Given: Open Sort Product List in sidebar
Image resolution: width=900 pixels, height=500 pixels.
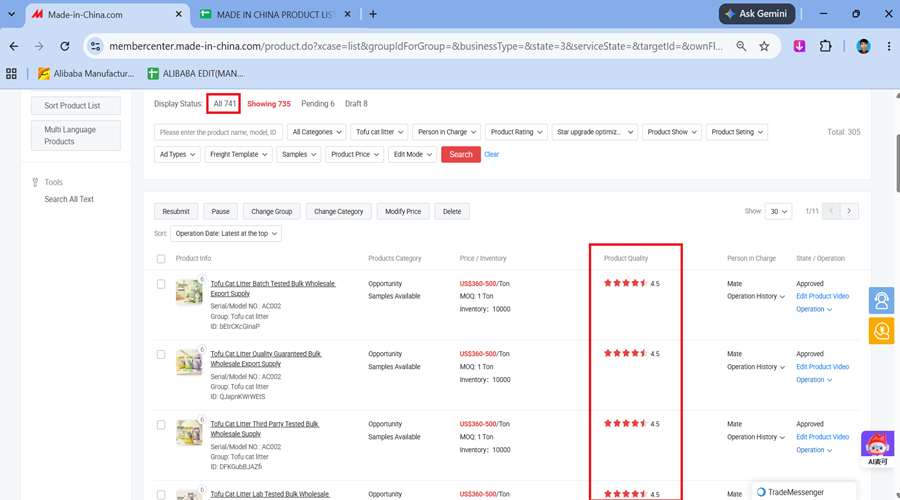Looking at the screenshot, I should pos(76,106).
